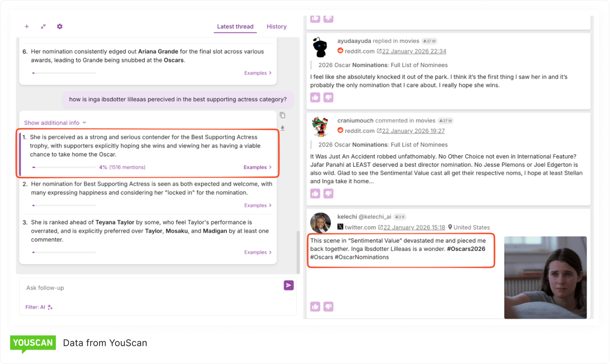Screen dimensions: 610x364
Task: Thumbs down the craniumouch comment
Action: [328, 193]
